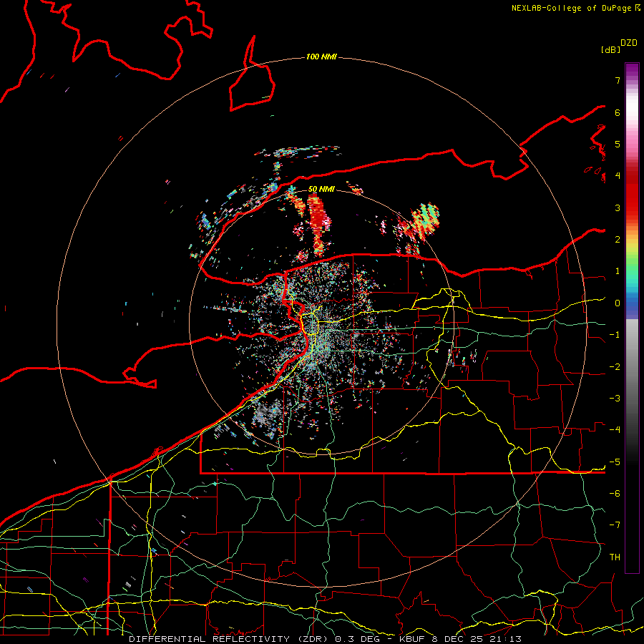Click the TH threshold label on the scale
This screenshot has height=644, width=644.
(615, 557)
